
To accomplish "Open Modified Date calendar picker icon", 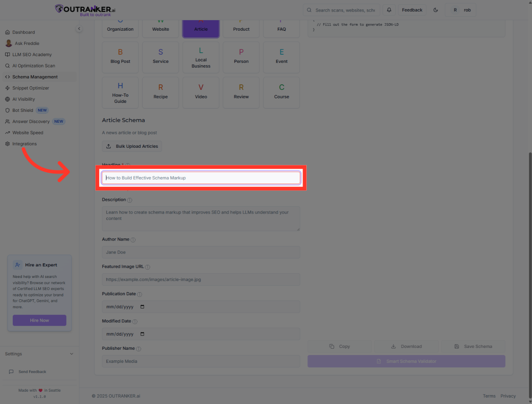I will pos(142,334).
